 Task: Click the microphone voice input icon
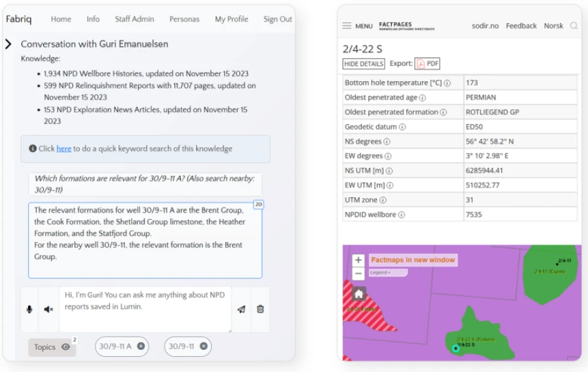(x=29, y=309)
